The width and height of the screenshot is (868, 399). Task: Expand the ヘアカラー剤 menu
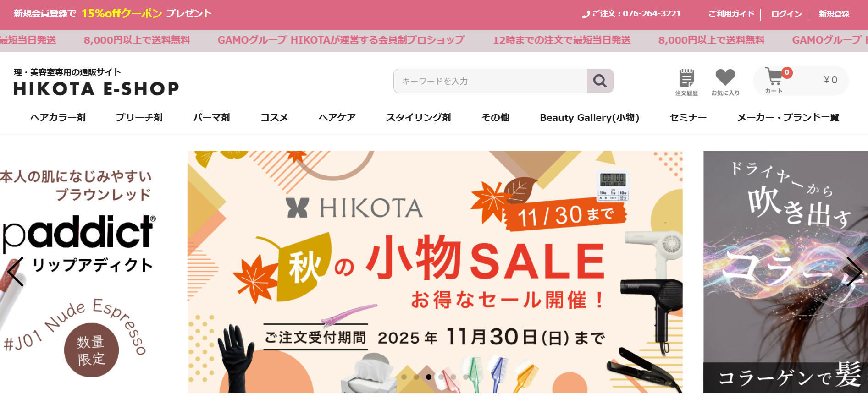[x=58, y=118]
